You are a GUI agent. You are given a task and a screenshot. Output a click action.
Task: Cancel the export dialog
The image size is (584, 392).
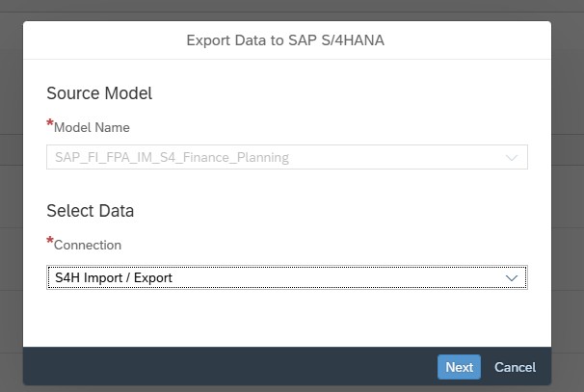point(515,367)
